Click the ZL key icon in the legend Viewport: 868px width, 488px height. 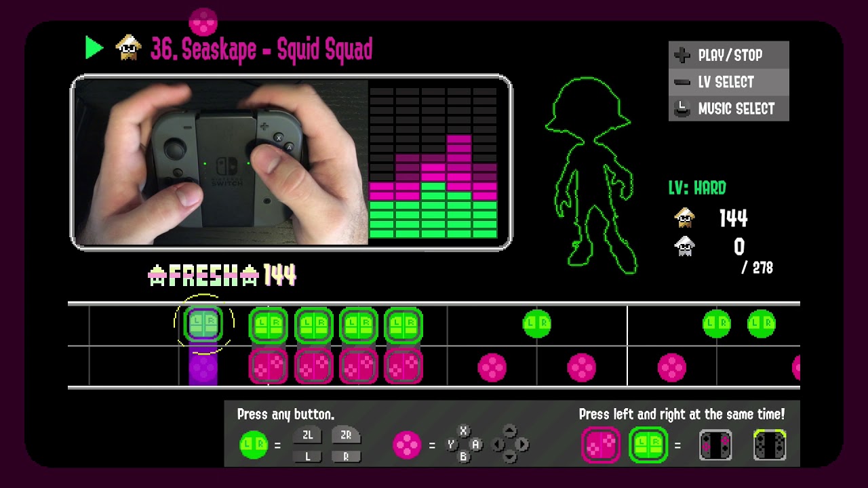click(x=307, y=436)
